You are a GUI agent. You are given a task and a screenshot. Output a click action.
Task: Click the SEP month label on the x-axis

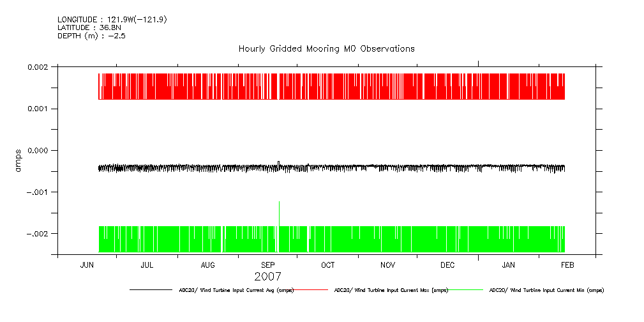(x=267, y=265)
